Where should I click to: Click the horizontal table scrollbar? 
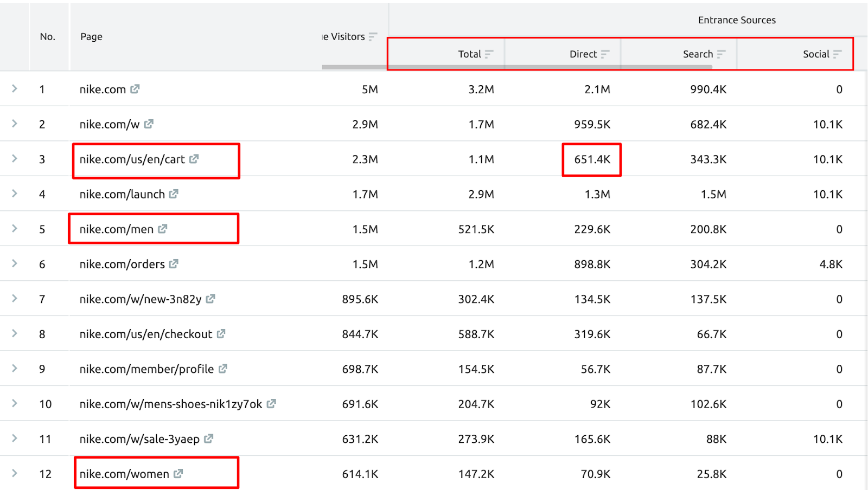[517, 67]
